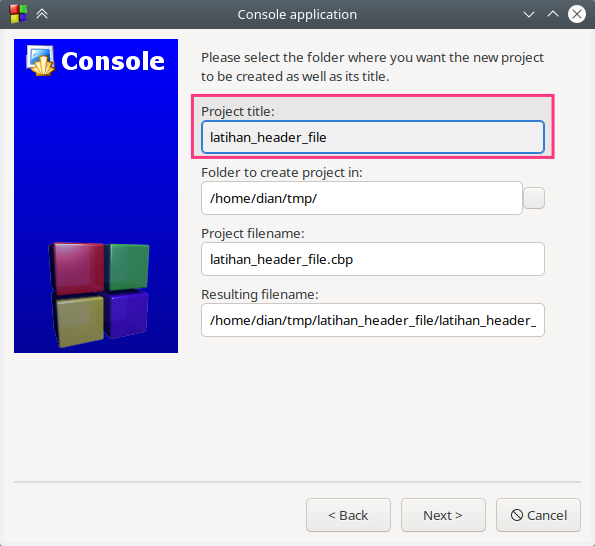
Task: Click the Resulting filename field
Action: coord(373,320)
